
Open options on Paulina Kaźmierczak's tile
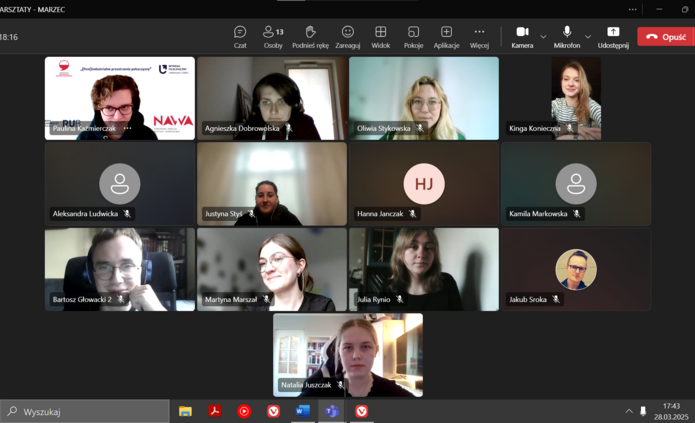(127, 129)
